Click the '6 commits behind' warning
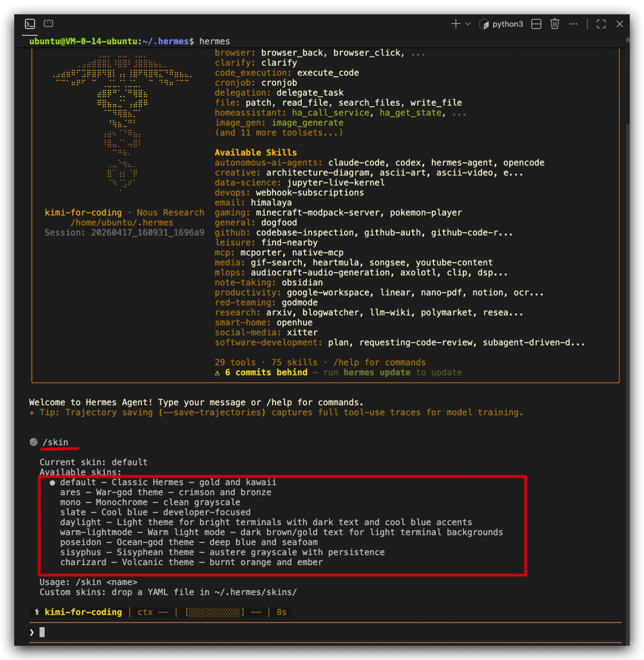644x660 pixels. (x=266, y=372)
